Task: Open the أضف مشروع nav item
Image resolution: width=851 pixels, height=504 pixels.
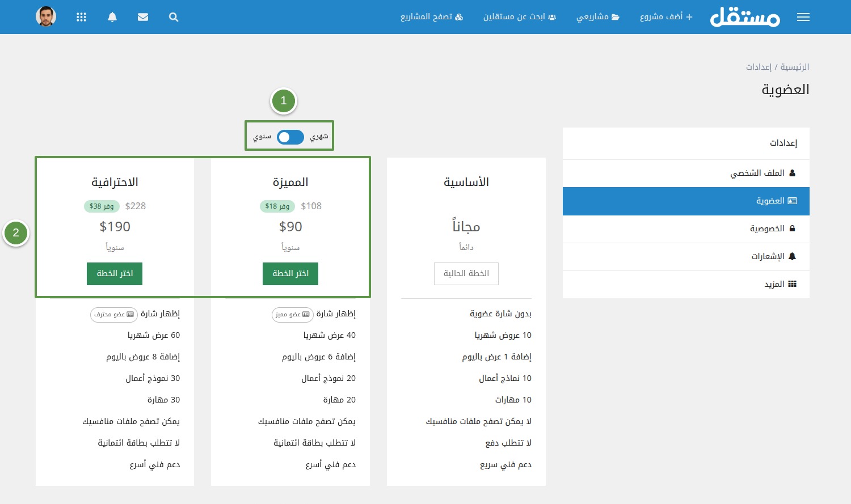Action: click(x=666, y=17)
